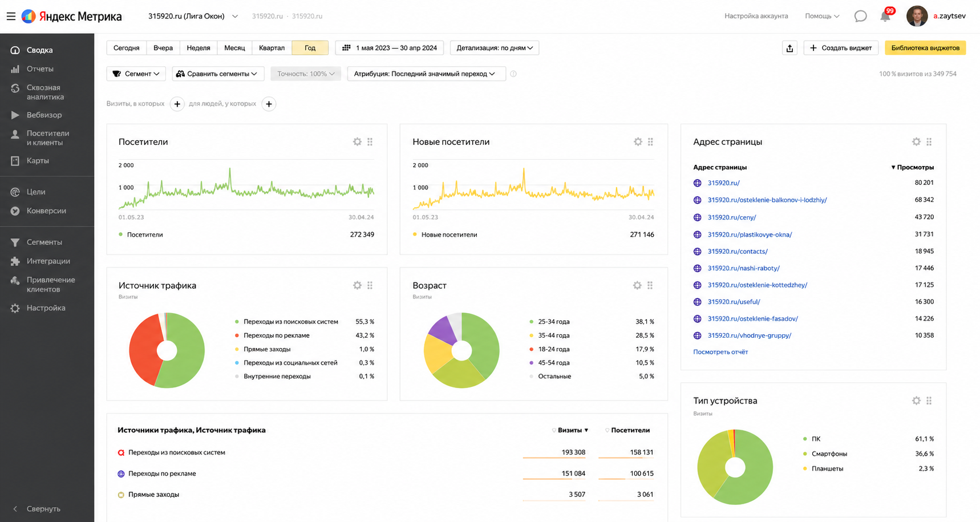980x522 pixels.
Task: Select the Квартал period tab
Action: point(272,48)
